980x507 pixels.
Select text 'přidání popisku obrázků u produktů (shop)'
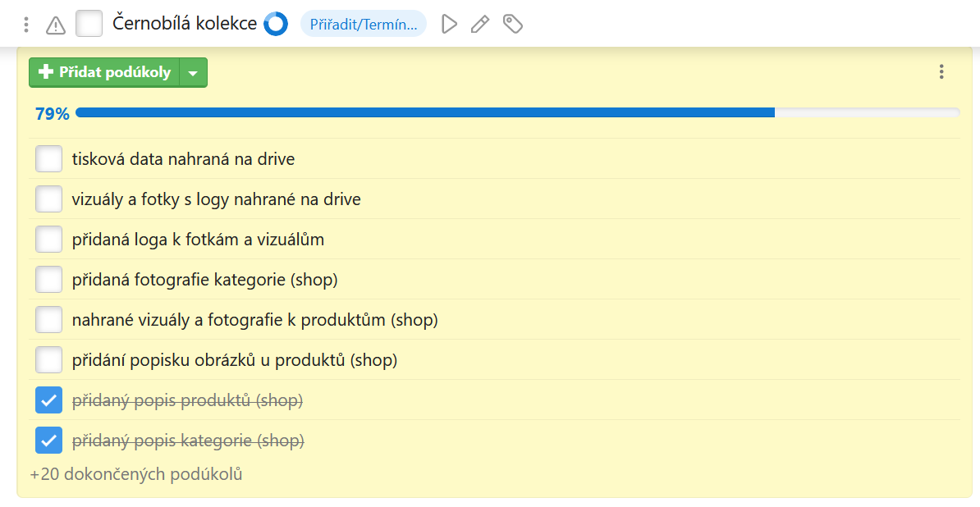(x=235, y=360)
